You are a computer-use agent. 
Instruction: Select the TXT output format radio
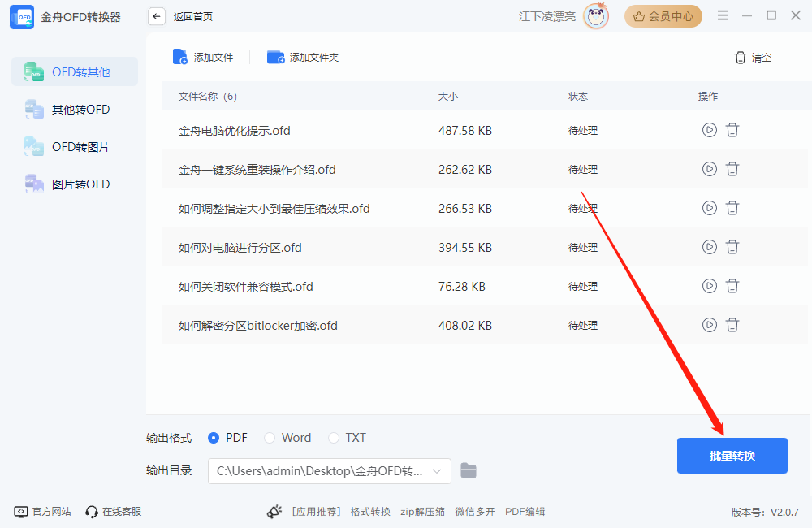click(x=334, y=438)
